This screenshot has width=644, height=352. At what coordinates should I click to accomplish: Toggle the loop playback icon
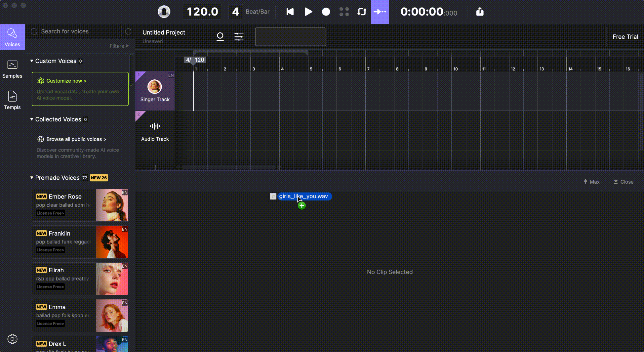362,12
